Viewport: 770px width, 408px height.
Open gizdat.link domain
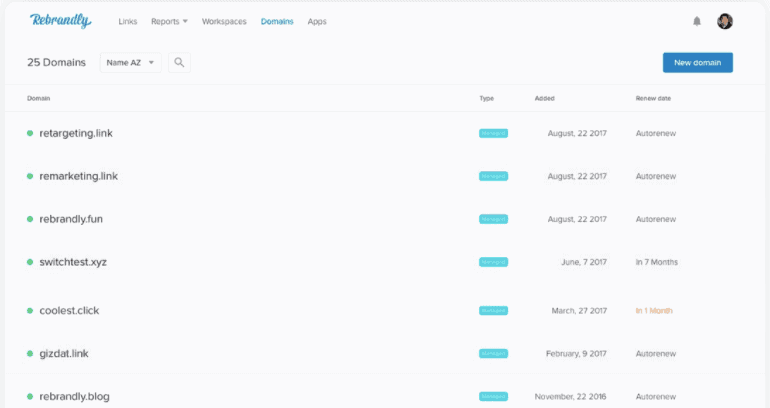pyautogui.click(x=64, y=354)
